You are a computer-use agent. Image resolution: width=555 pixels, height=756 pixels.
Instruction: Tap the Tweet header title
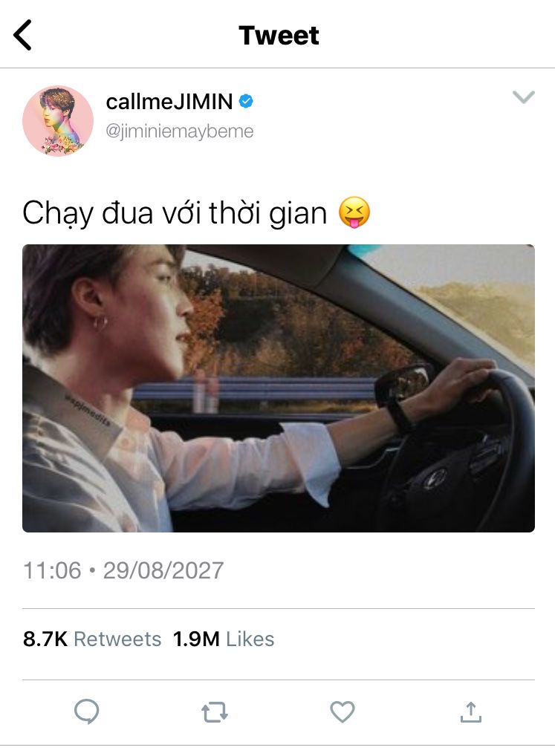click(279, 35)
